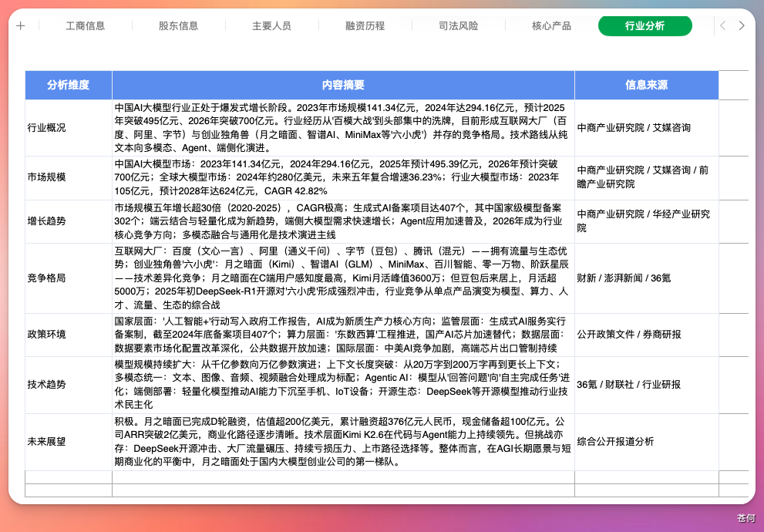This screenshot has width=764, height=532.
Task: Select the 增长趋势 cell
Action: 69,222
